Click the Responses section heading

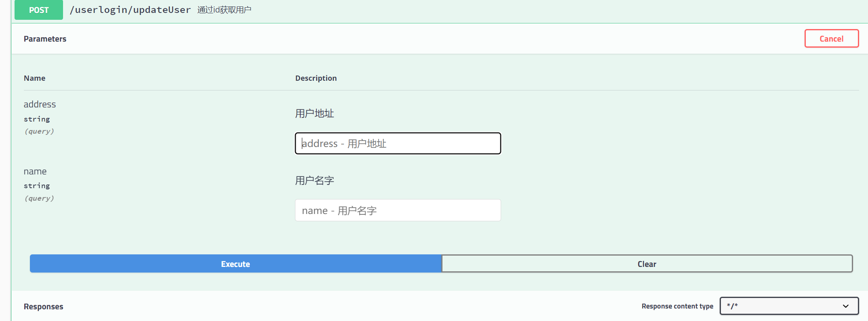point(43,306)
